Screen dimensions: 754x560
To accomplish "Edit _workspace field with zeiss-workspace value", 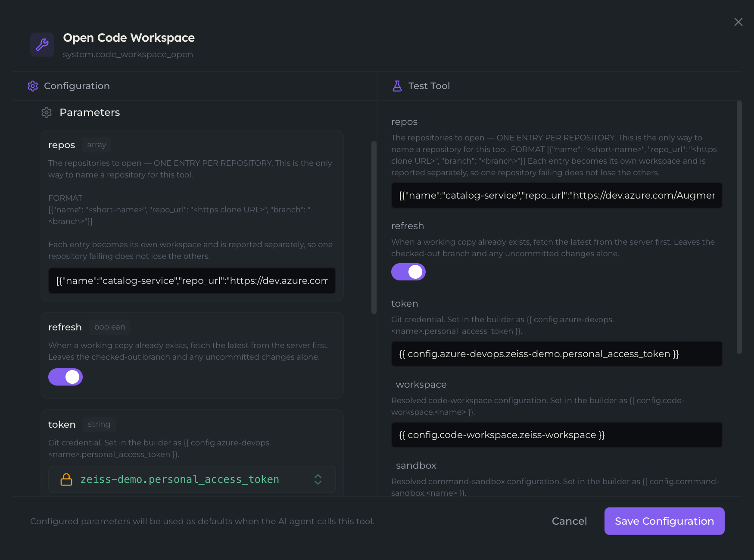I will click(557, 435).
